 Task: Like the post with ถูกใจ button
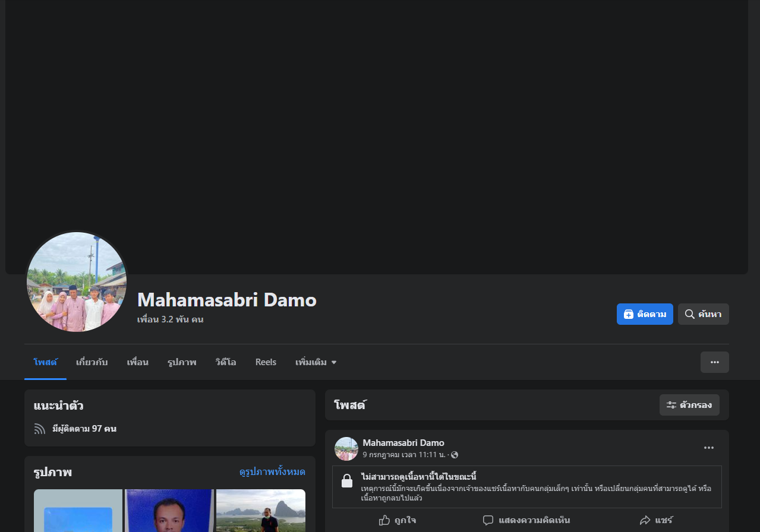tap(398, 520)
